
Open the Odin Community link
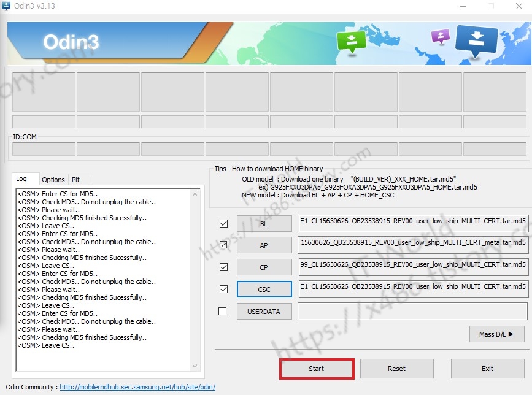click(x=137, y=387)
